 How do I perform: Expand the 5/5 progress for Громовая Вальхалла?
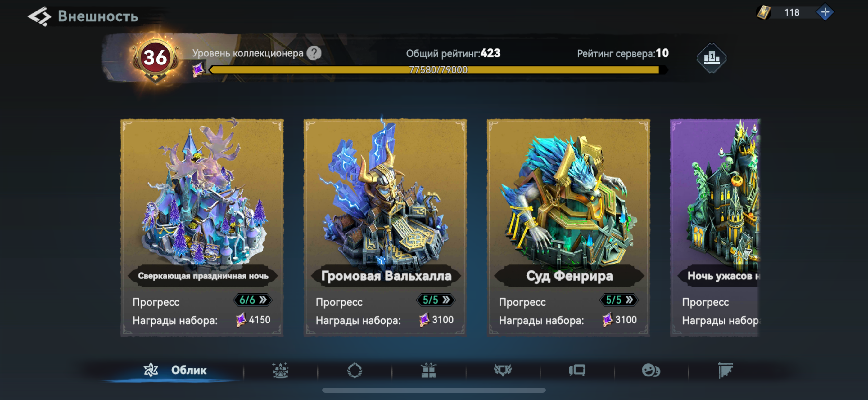pyautogui.click(x=436, y=300)
